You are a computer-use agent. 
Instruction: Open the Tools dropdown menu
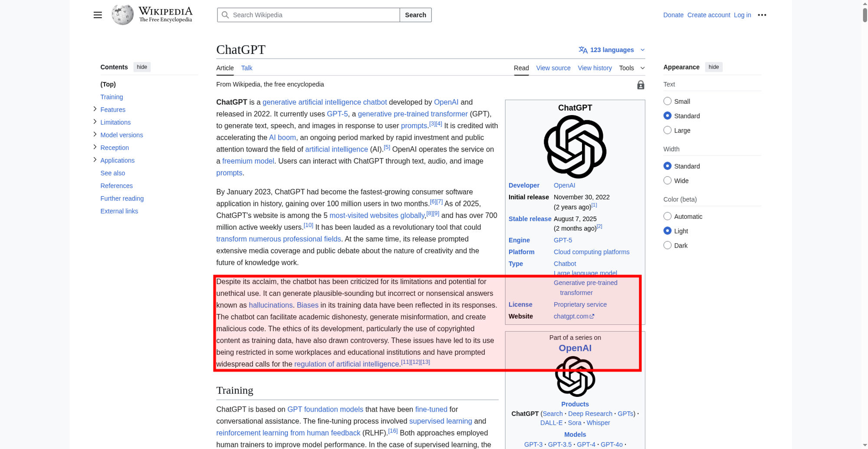pyautogui.click(x=631, y=68)
